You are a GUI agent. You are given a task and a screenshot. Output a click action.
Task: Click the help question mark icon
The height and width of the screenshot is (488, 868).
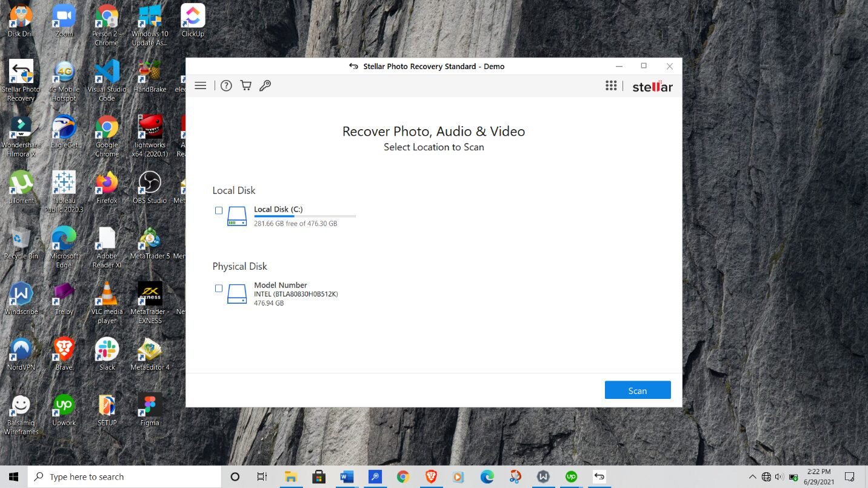[226, 86]
